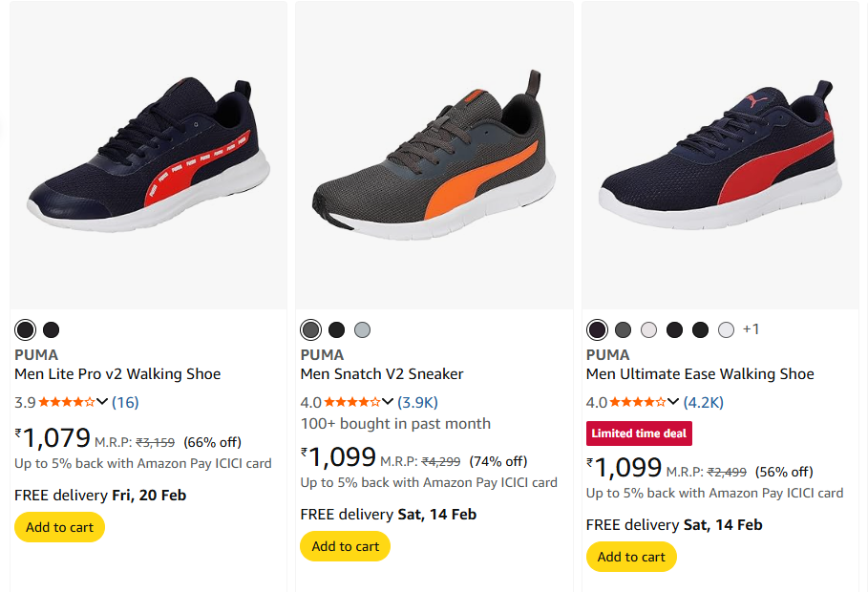Click star rating icons on Snatch V2 Sneaker
The width and height of the screenshot is (868, 592).
click(x=352, y=402)
